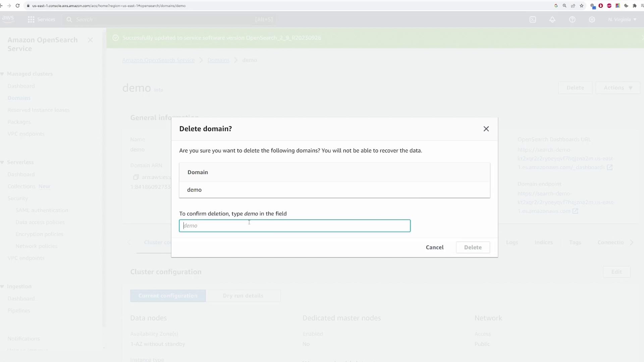The height and width of the screenshot is (362, 644).
Task: Open the Actions dropdown menu
Action: [618, 88]
